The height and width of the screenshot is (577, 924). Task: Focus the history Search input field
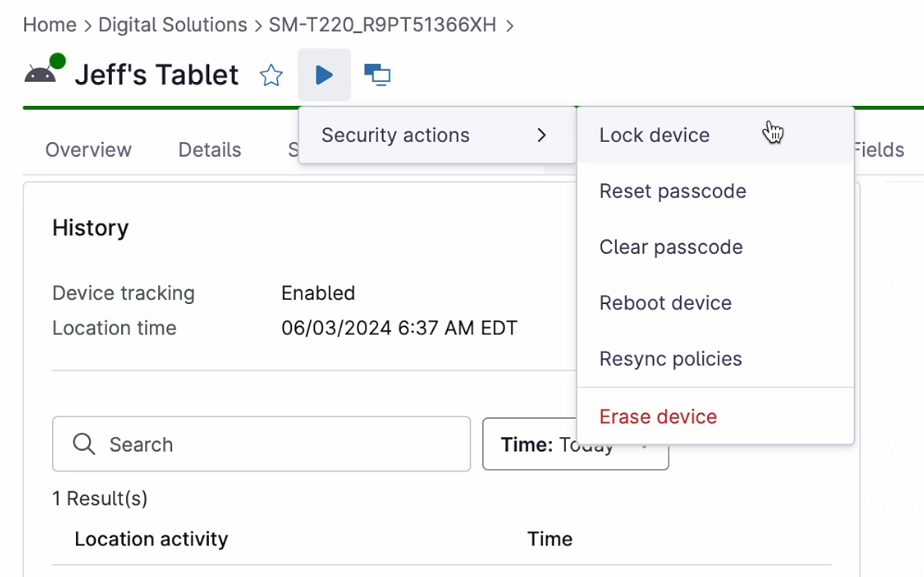point(261,444)
